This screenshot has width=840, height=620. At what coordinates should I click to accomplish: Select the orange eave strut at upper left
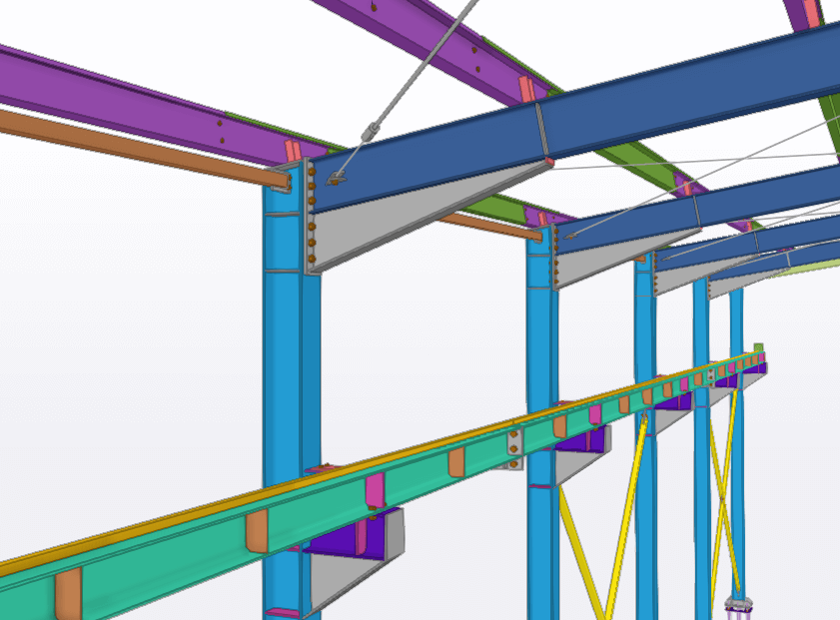click(x=120, y=142)
